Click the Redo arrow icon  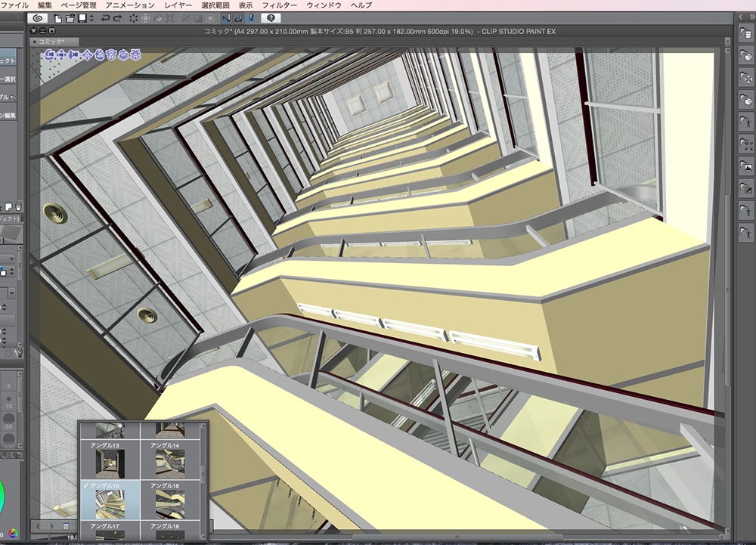pos(118,17)
